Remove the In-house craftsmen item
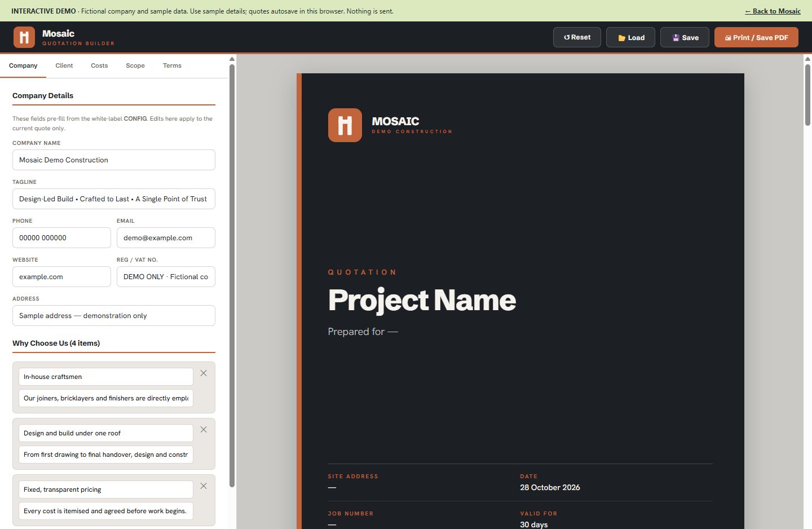Viewport: 812px width, 529px height. pyautogui.click(x=204, y=373)
